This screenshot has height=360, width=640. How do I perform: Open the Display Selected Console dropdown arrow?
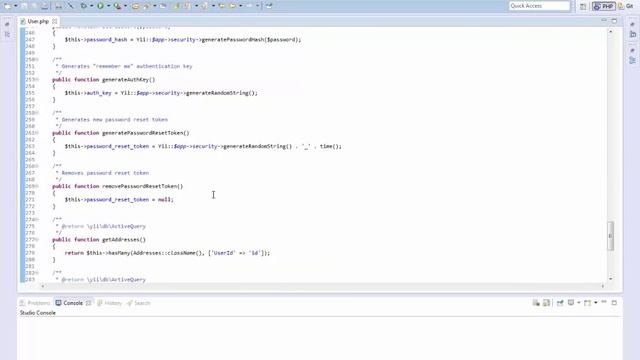(x=579, y=303)
